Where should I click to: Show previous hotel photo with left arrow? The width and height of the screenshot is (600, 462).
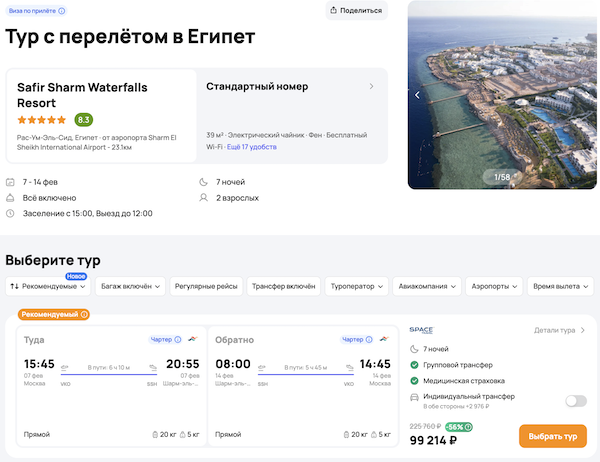click(419, 95)
